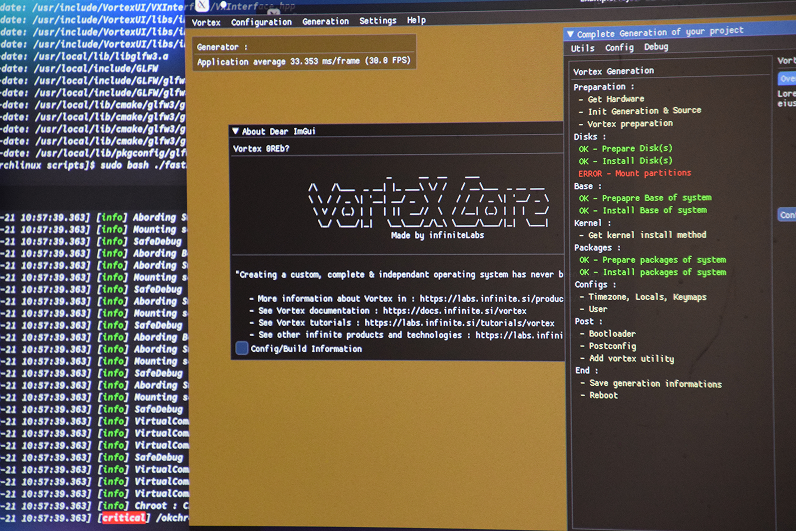
Task: Click the blue 'Ove' button at right edge
Action: 787,79
